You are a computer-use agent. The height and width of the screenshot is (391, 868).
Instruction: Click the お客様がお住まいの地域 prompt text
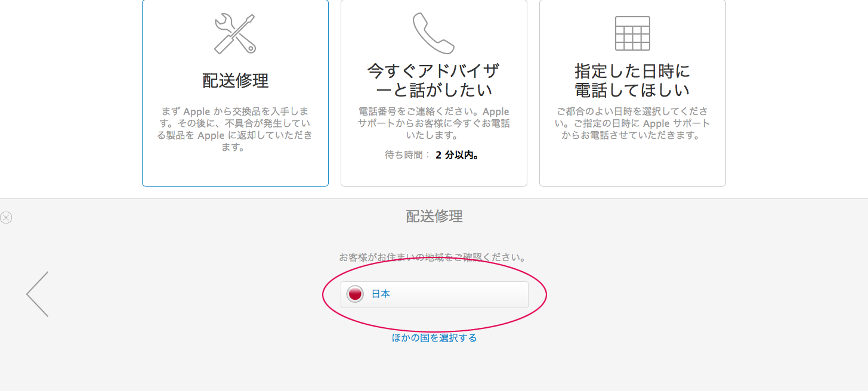pos(434,258)
